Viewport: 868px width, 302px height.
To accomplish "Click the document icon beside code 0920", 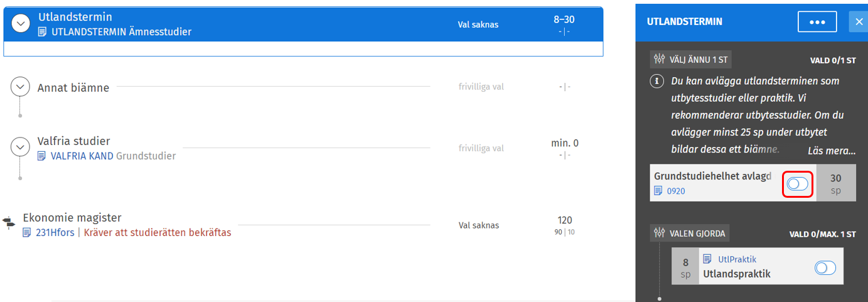I will (658, 191).
